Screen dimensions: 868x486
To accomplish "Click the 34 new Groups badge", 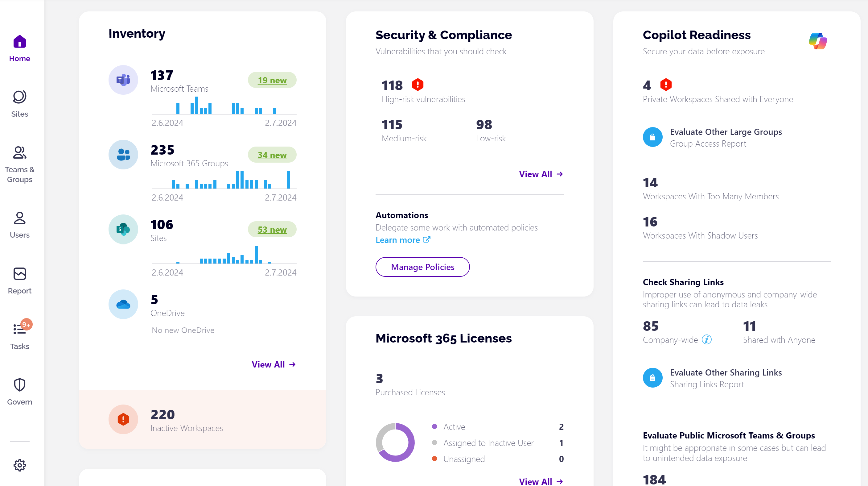I will [x=272, y=155].
